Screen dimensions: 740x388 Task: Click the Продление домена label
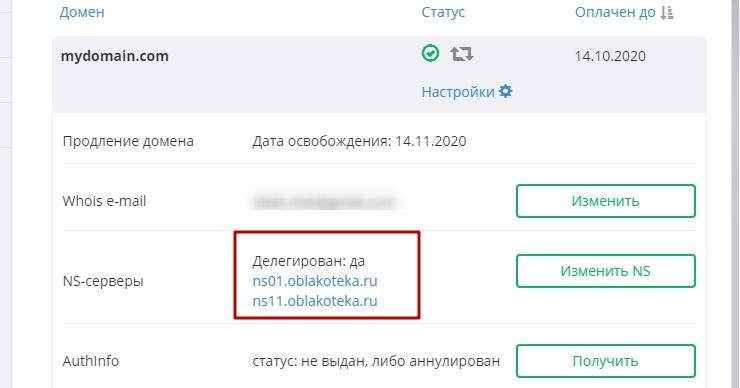tap(128, 141)
